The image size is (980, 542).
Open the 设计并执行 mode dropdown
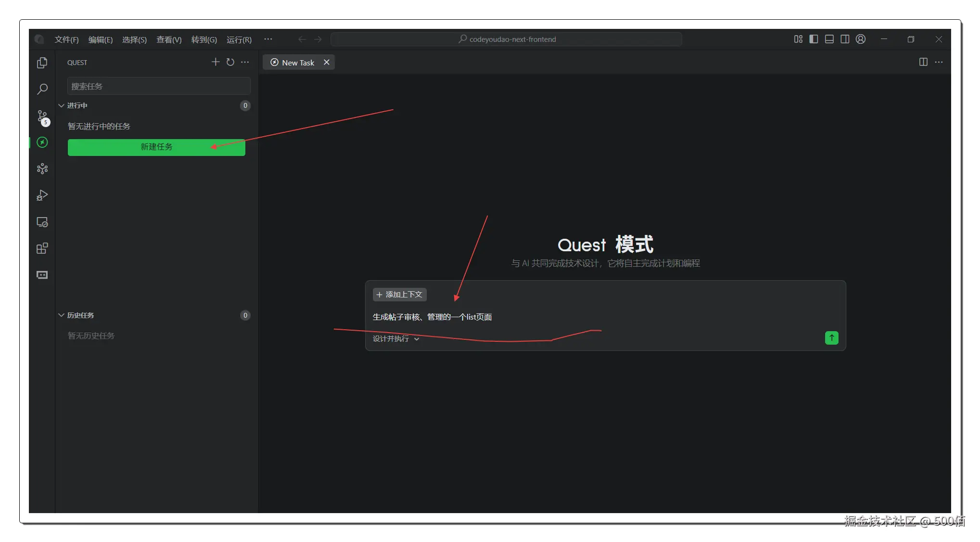[396, 339]
